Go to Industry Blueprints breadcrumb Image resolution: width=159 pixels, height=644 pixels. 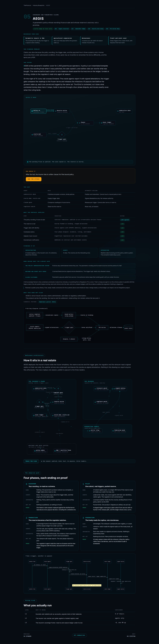pos(39,5)
